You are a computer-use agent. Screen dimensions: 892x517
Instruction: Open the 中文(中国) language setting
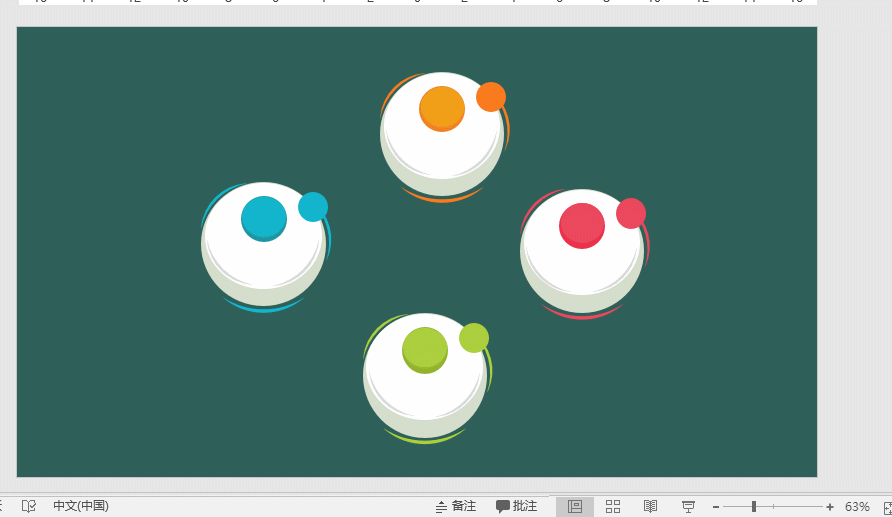coord(81,506)
